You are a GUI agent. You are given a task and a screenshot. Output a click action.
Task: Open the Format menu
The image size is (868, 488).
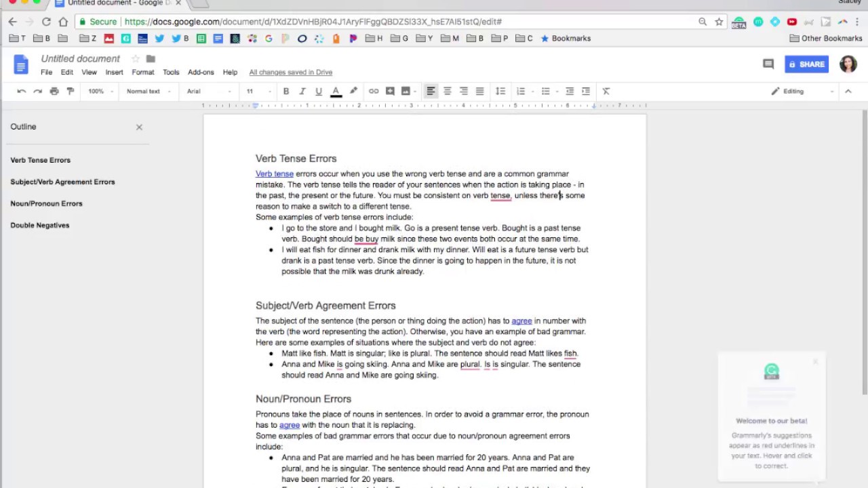click(142, 73)
